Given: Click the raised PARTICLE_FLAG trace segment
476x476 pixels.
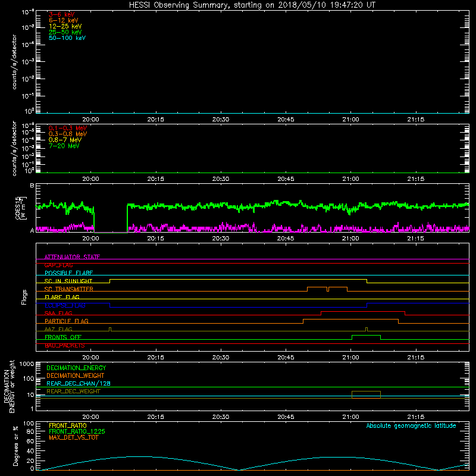Looking at the screenshot, I should 350,320.
